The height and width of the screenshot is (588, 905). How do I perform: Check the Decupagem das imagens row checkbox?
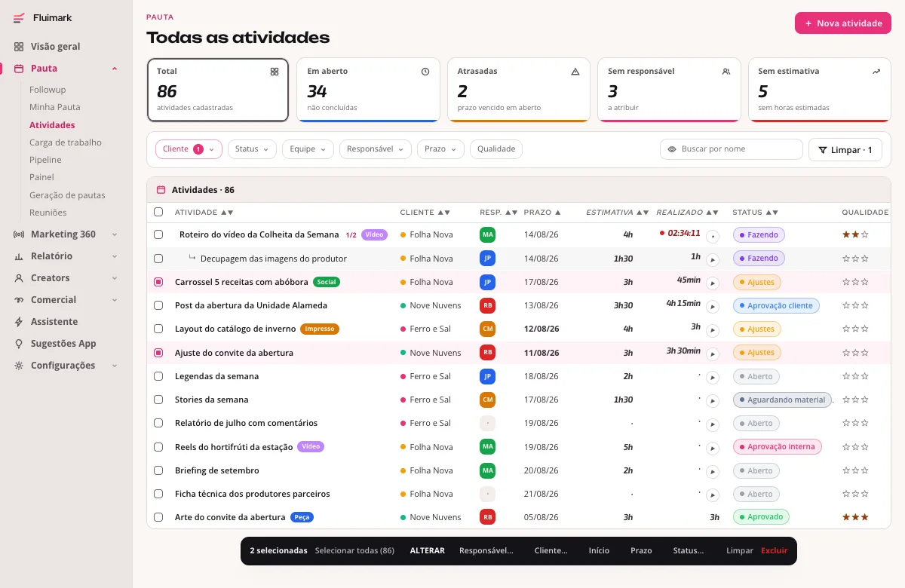coord(158,259)
